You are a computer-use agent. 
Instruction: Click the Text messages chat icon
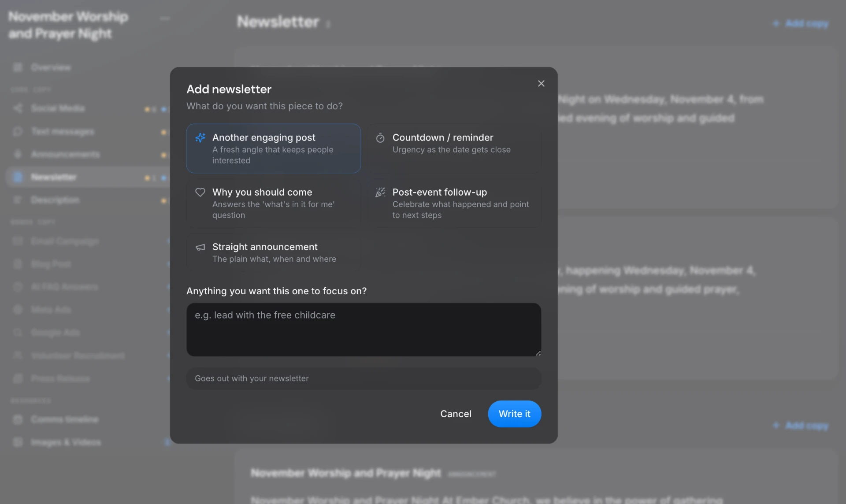18,131
